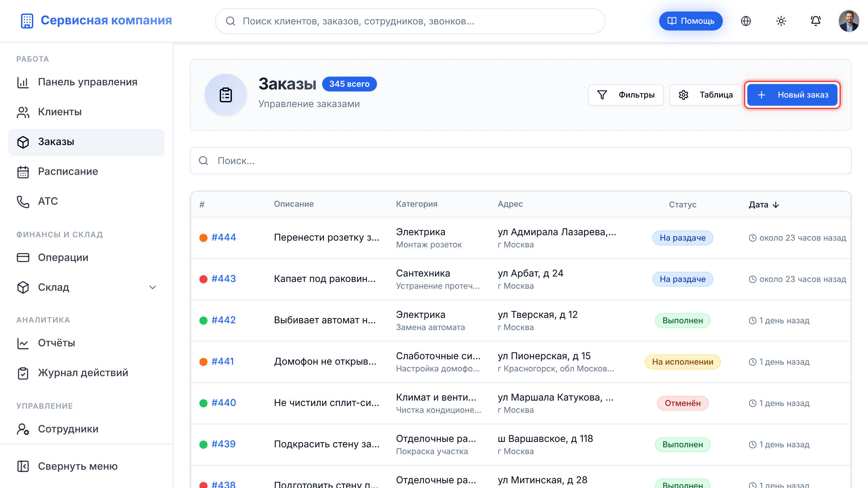868x488 pixels.
Task: Open order #439 link
Action: [x=224, y=444]
